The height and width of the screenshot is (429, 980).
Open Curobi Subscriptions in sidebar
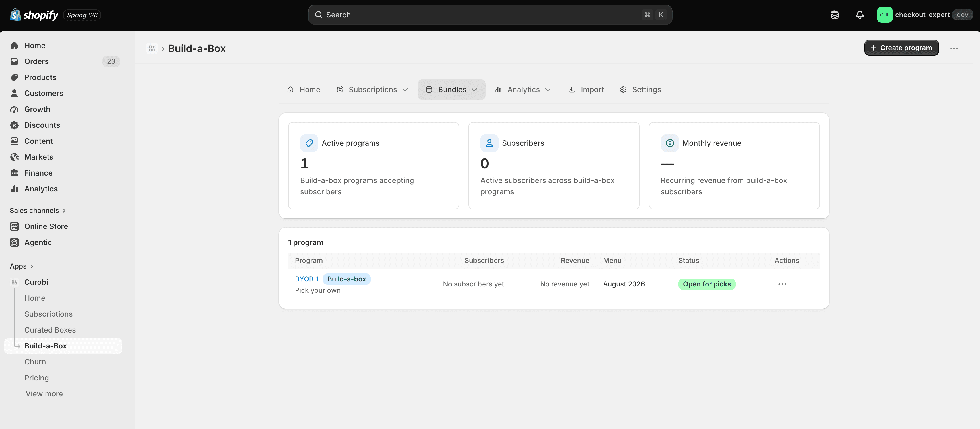point(48,314)
